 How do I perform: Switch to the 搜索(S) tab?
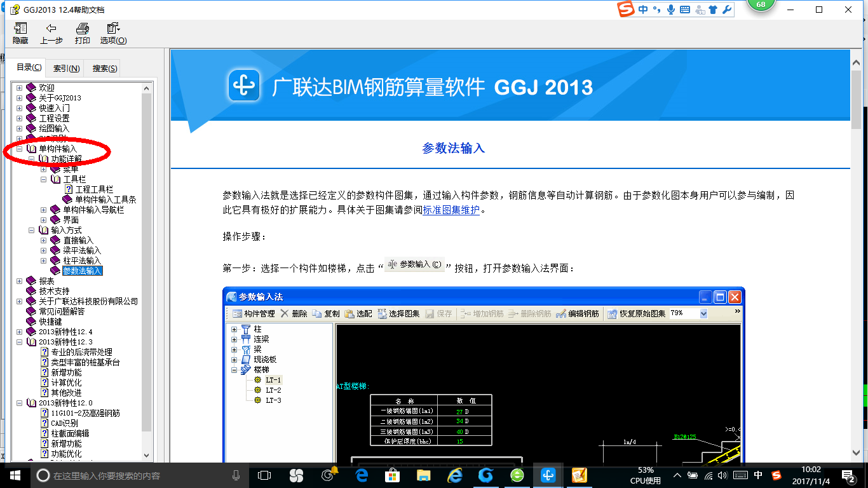pos(104,68)
